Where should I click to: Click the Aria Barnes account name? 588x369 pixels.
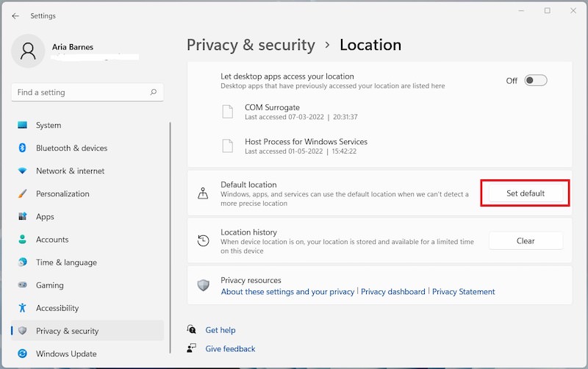(73, 47)
